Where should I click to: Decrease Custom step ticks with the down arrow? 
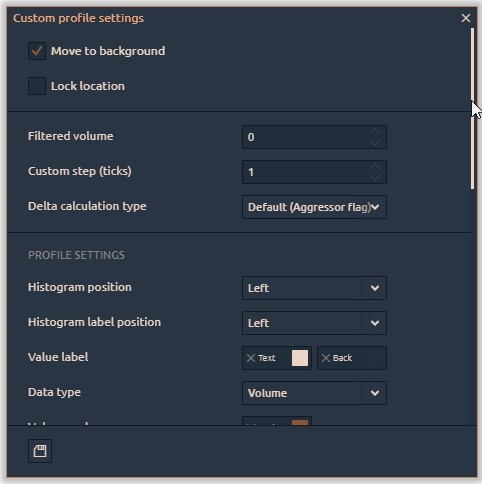(x=375, y=178)
